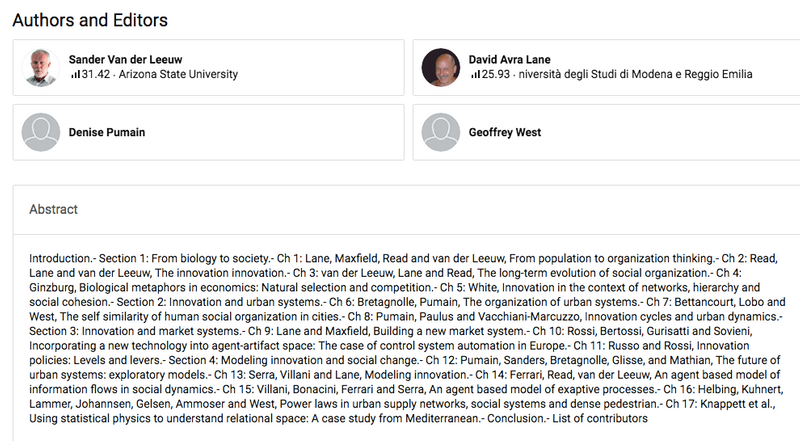The image size is (800, 441).
Task: Click the empty area of Sander Van der Leeuw's card
Action: 330,67
